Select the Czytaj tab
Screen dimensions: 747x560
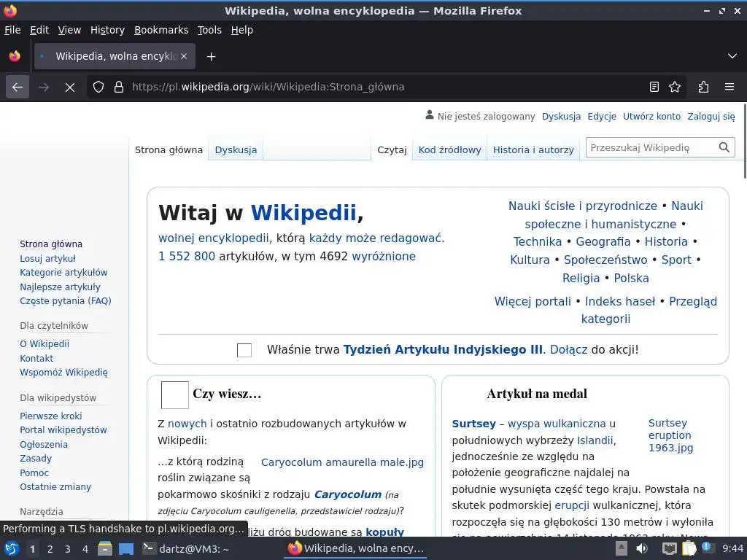pyautogui.click(x=392, y=150)
